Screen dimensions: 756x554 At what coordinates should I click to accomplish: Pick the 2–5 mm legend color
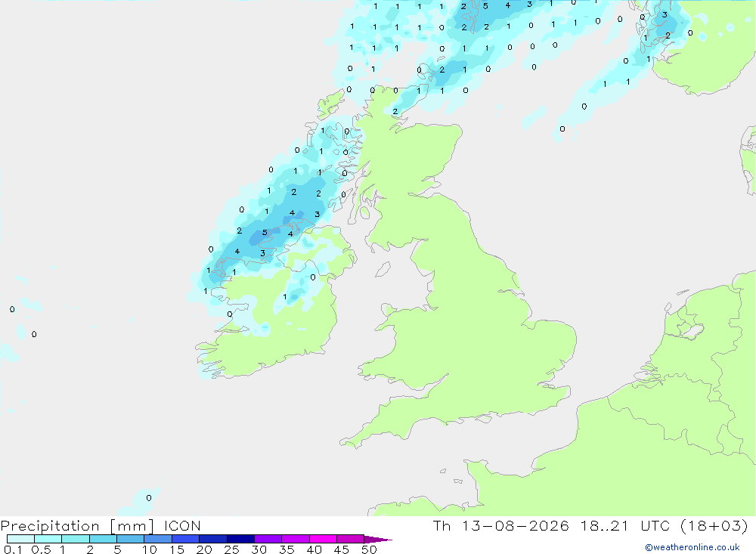pos(103,539)
